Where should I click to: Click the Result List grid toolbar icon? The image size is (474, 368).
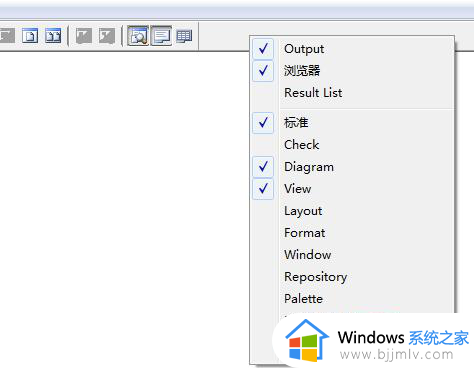point(184,36)
